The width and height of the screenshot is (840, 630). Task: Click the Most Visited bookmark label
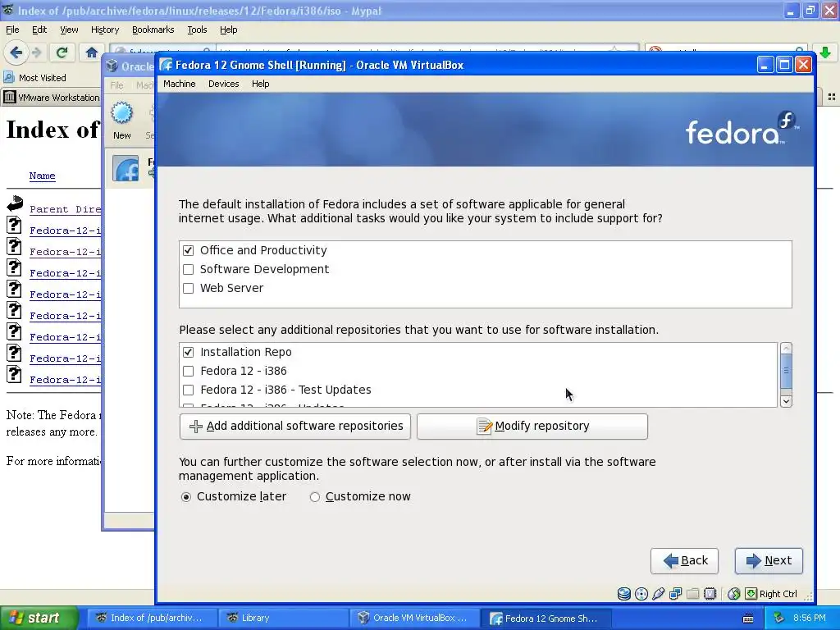coord(43,78)
